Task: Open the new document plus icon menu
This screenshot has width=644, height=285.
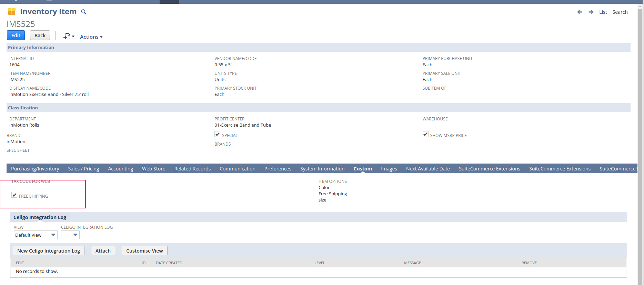Action: point(69,37)
